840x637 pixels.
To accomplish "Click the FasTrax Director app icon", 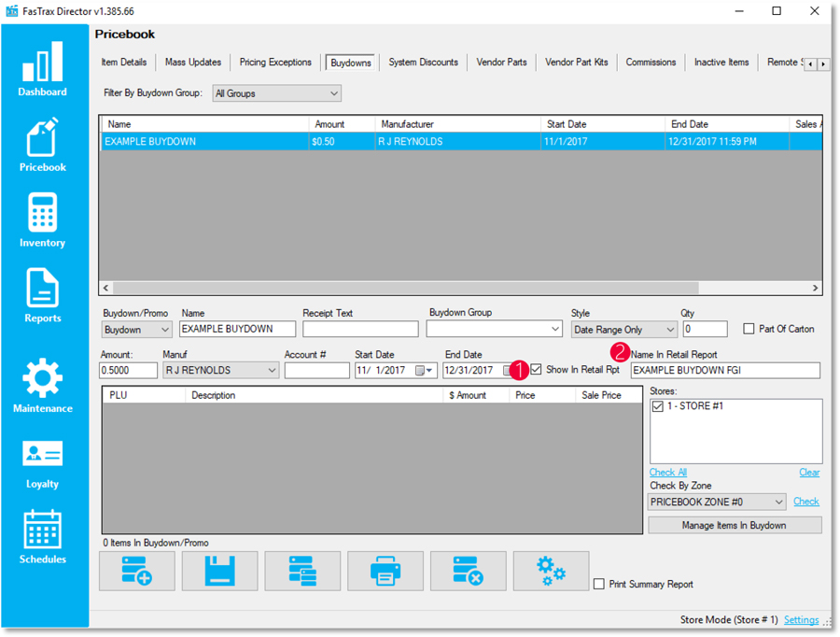I will pyautogui.click(x=12, y=10).
